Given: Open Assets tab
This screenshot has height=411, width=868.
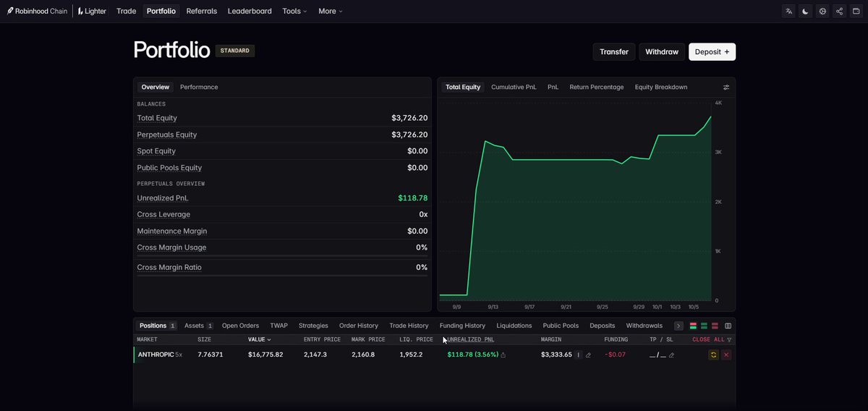Looking at the screenshot, I should point(198,326).
